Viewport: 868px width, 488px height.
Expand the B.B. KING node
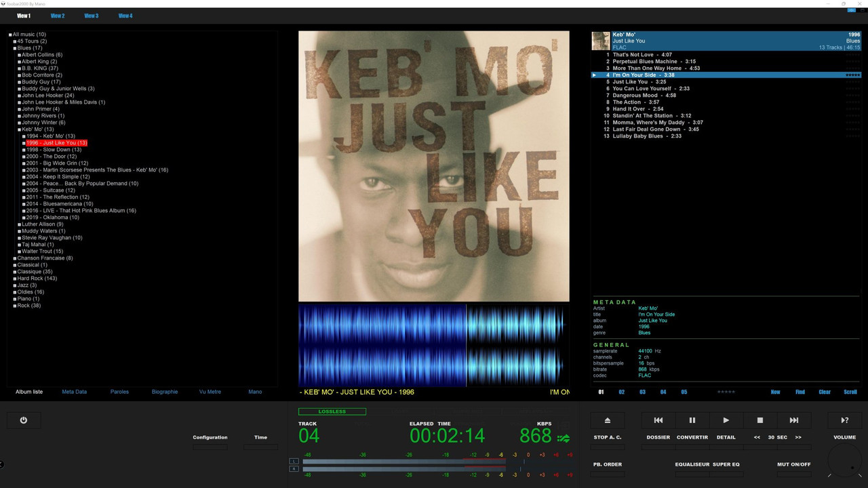point(20,68)
